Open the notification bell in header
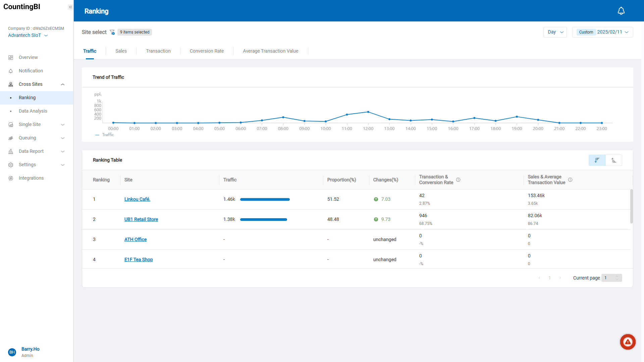The width and height of the screenshot is (644, 362). (x=621, y=11)
